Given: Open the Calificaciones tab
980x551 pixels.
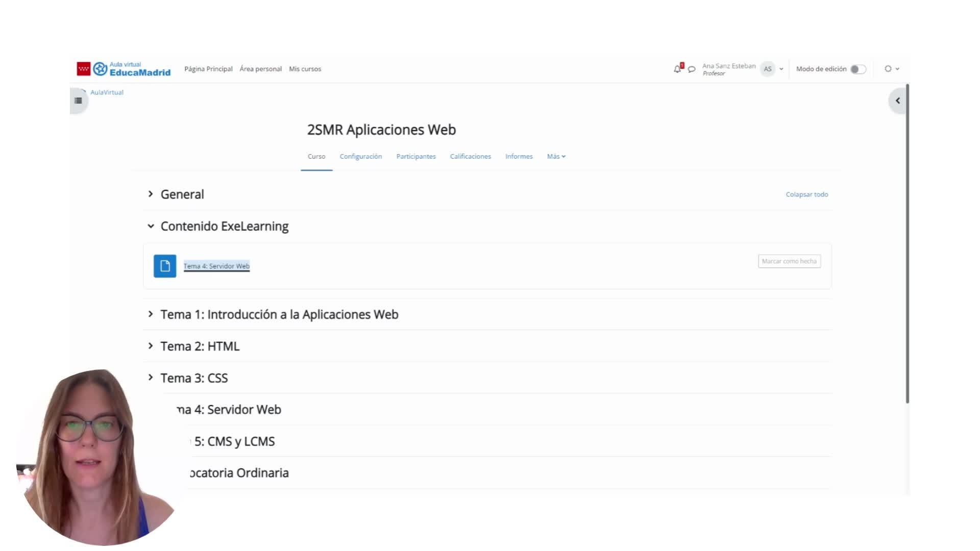Looking at the screenshot, I should 470,156.
